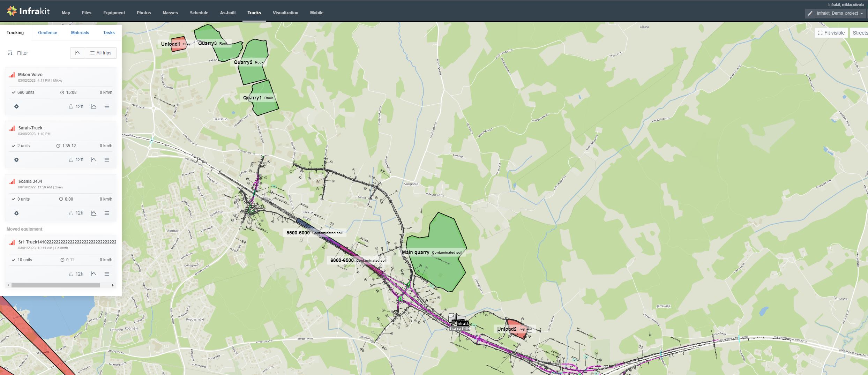Click the scrollbar right arrow in tracking panel
The height and width of the screenshot is (375, 868).
point(113,285)
